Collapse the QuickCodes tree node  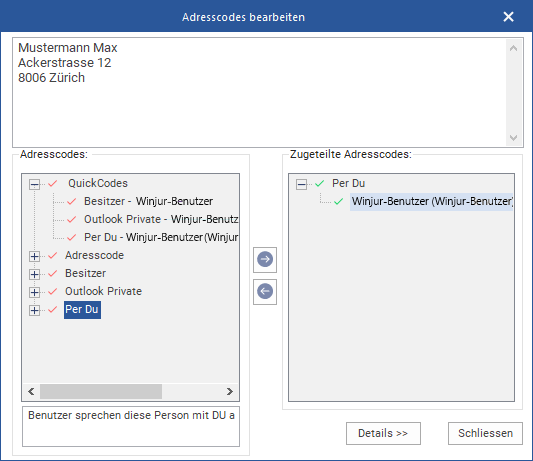pyautogui.click(x=34, y=185)
